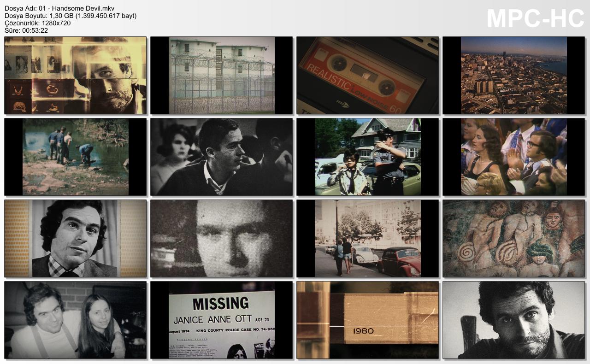Click the police officer with woman thumbnail

tap(367, 157)
